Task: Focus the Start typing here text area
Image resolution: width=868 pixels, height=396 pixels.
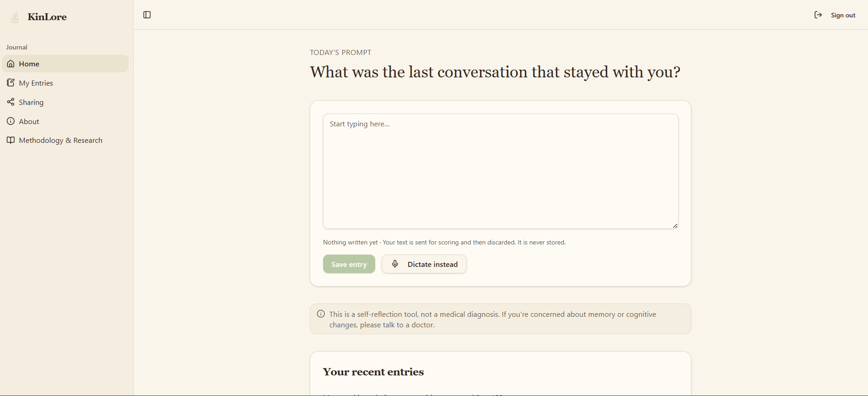Action: pos(501,171)
